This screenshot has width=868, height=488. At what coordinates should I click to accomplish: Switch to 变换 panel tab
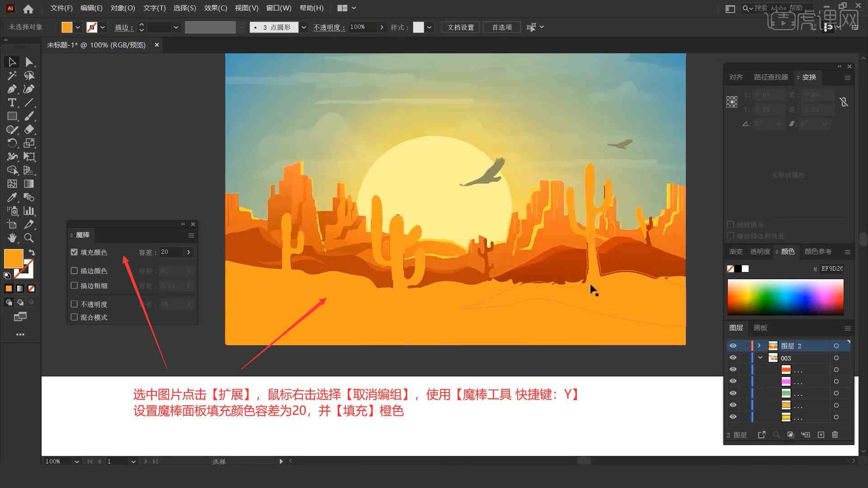[x=808, y=77]
